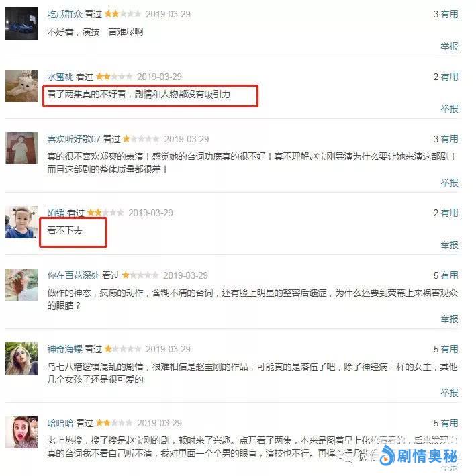Visit 水蜜桃 user profile link
The image size is (476, 476).
[60, 77]
